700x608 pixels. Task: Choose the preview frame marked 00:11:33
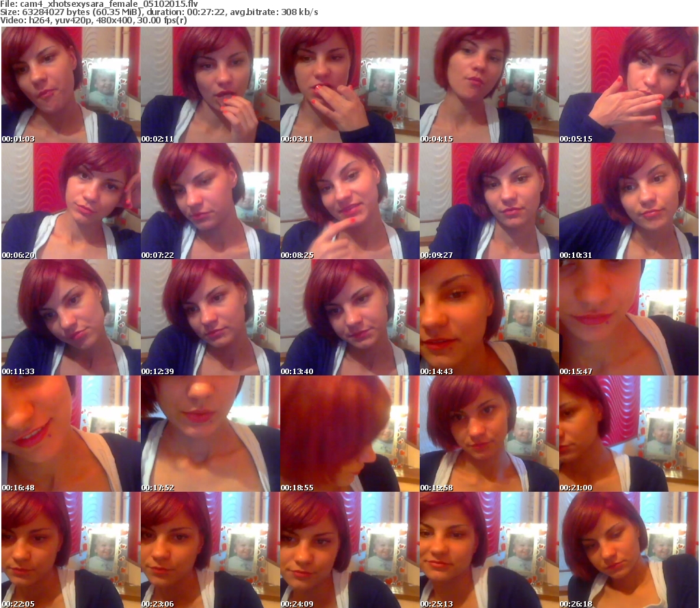click(70, 317)
